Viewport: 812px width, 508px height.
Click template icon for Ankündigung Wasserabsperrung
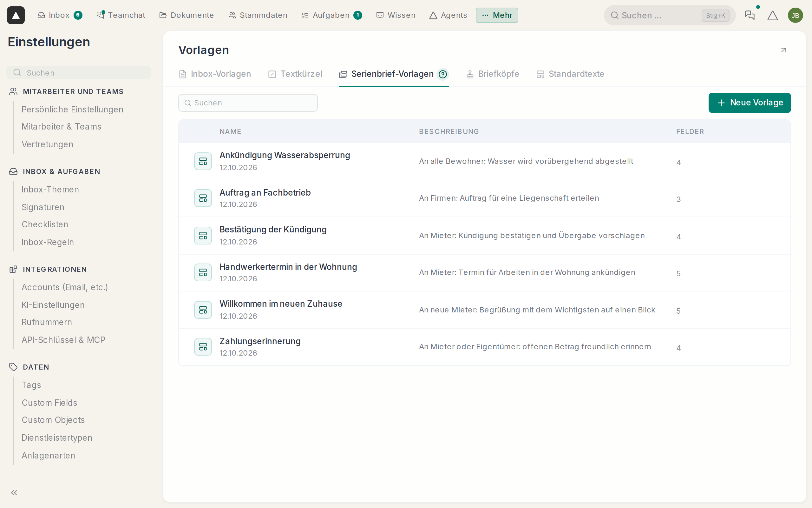(203, 161)
